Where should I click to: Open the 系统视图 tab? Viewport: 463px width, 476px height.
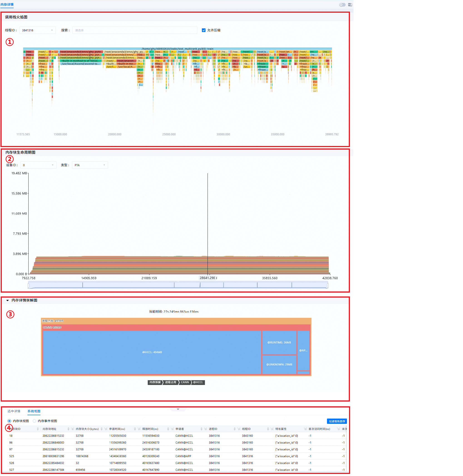click(x=34, y=411)
